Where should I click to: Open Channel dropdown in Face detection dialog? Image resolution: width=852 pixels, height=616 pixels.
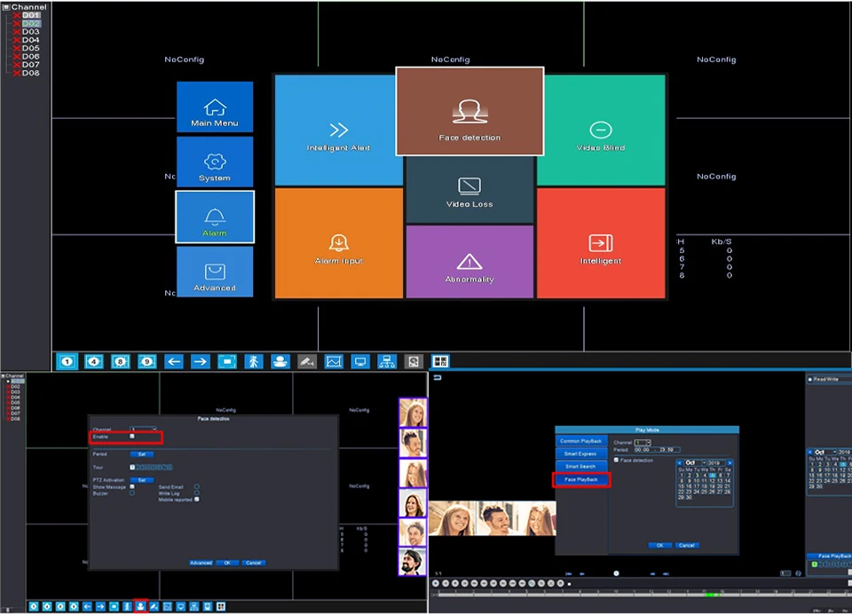(143, 429)
